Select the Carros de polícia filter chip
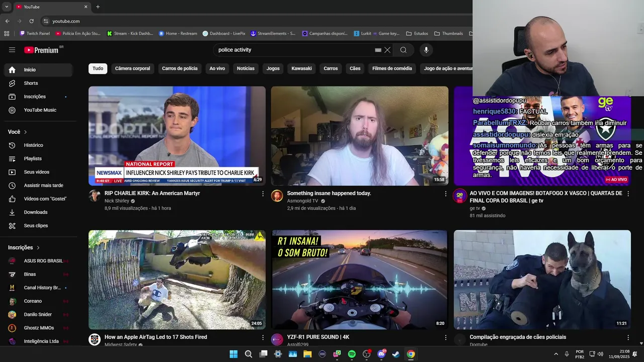This screenshot has height=362, width=644. point(180,68)
